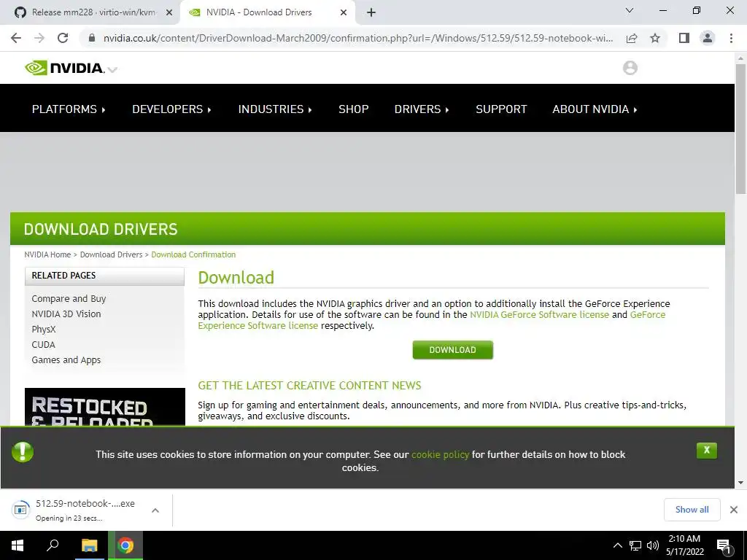Open a new tab with plus button
The width and height of the screenshot is (747, 560).
coord(371,13)
